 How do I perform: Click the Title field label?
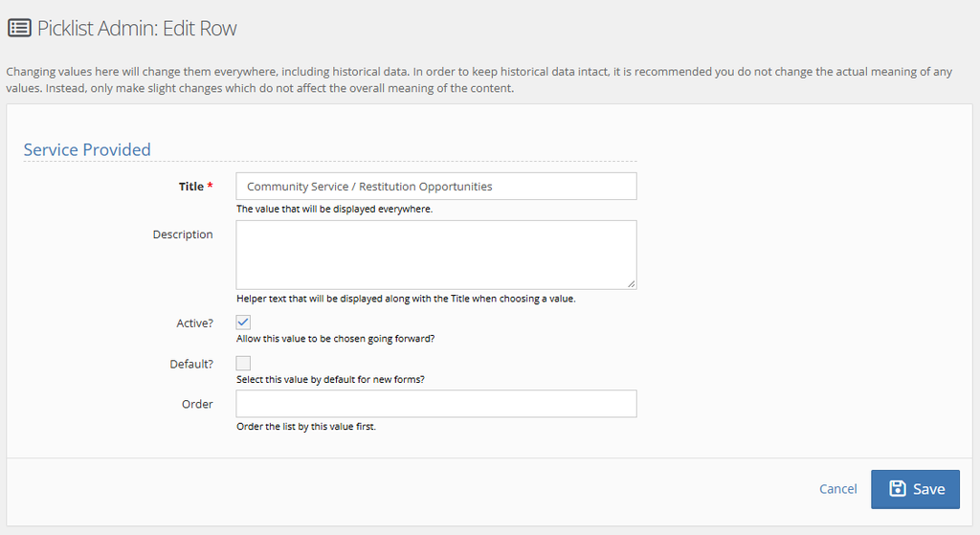coord(195,187)
